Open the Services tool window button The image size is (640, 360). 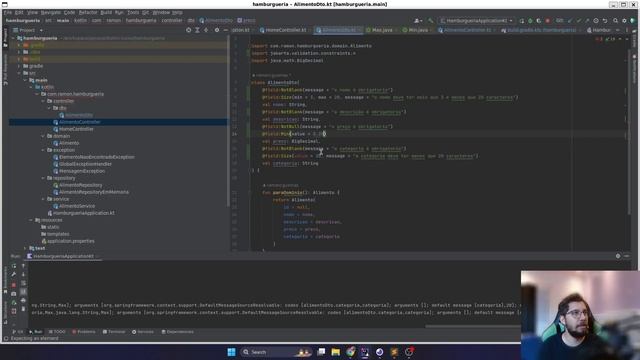[143, 332]
